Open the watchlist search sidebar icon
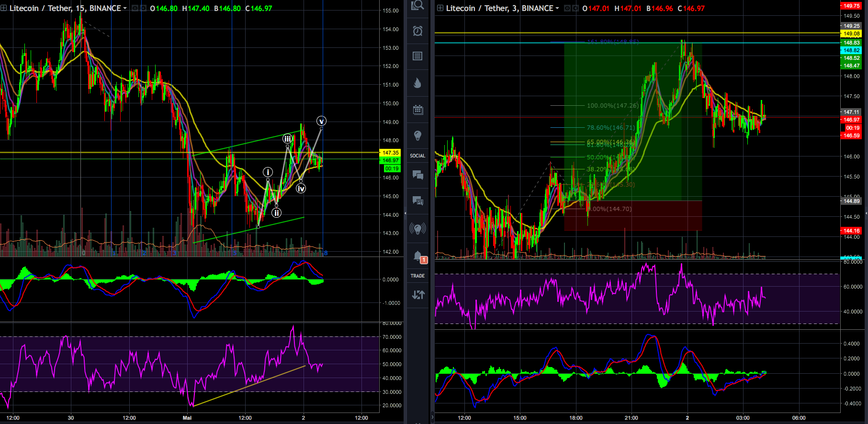 417,5
